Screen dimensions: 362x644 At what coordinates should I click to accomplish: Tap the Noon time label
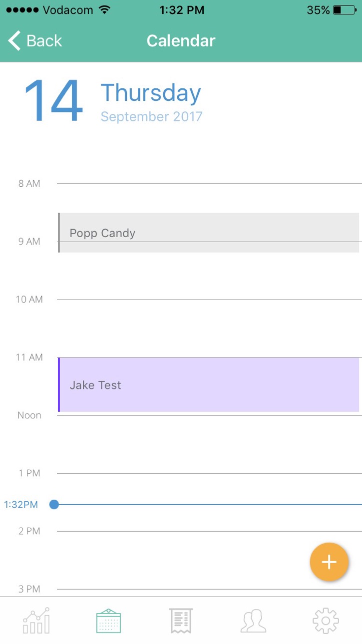29,415
